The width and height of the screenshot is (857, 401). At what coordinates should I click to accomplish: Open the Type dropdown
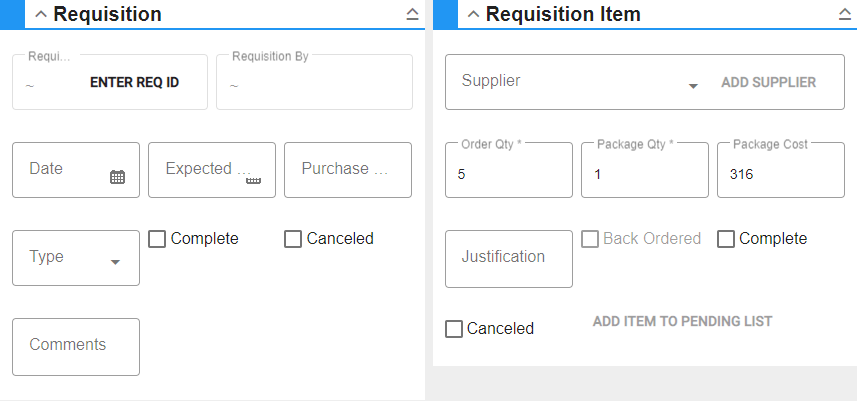tap(76, 258)
